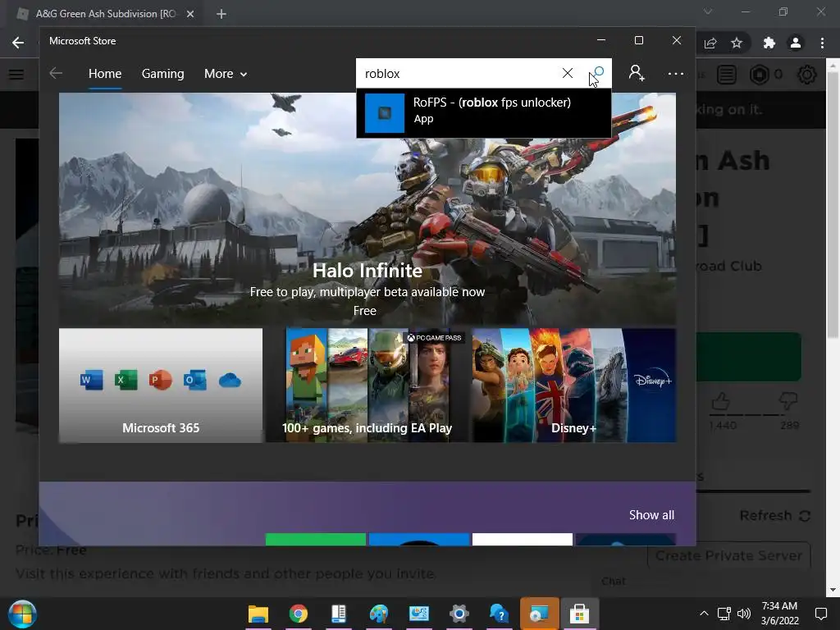The height and width of the screenshot is (630, 840).
Task: Open the network tray icon
Action: [724, 614]
